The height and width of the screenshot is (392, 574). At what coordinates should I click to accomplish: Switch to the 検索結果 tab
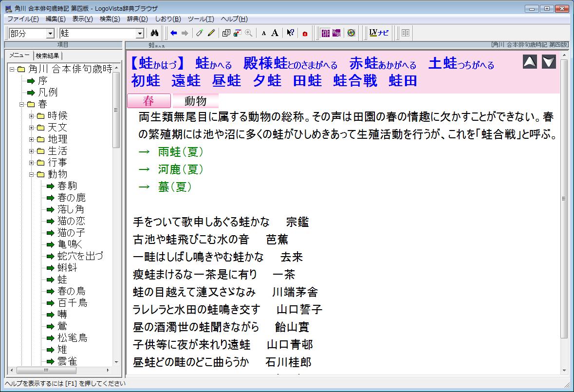(x=48, y=56)
